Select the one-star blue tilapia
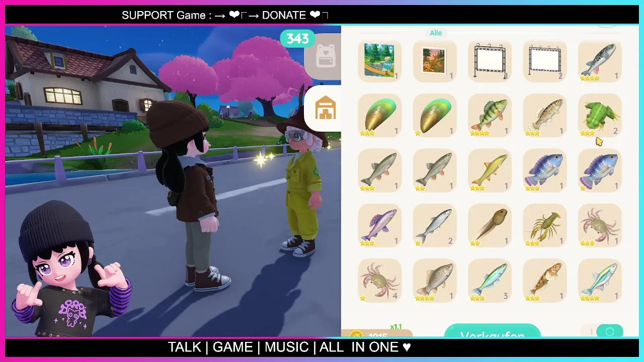 pos(600,171)
